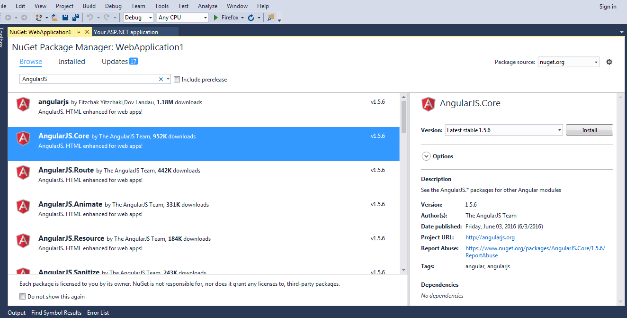Click the package list scroll-down arrow
This screenshot has height=318, width=644.
click(403, 270)
